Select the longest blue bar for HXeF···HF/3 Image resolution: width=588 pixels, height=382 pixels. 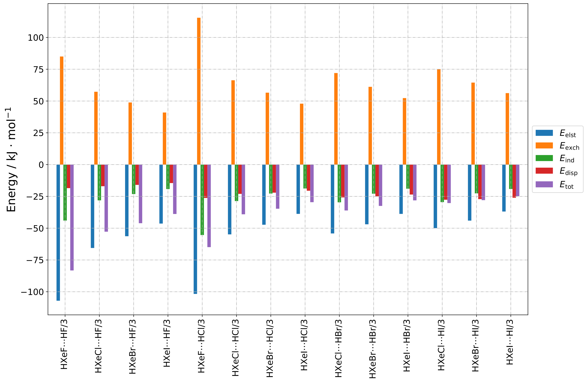(58, 232)
